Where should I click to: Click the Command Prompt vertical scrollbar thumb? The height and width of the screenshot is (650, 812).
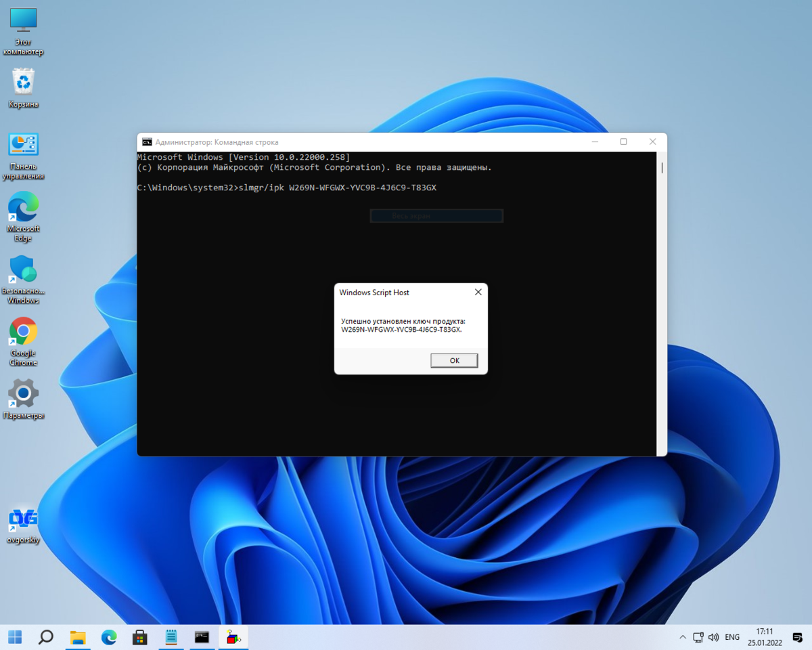662,168
